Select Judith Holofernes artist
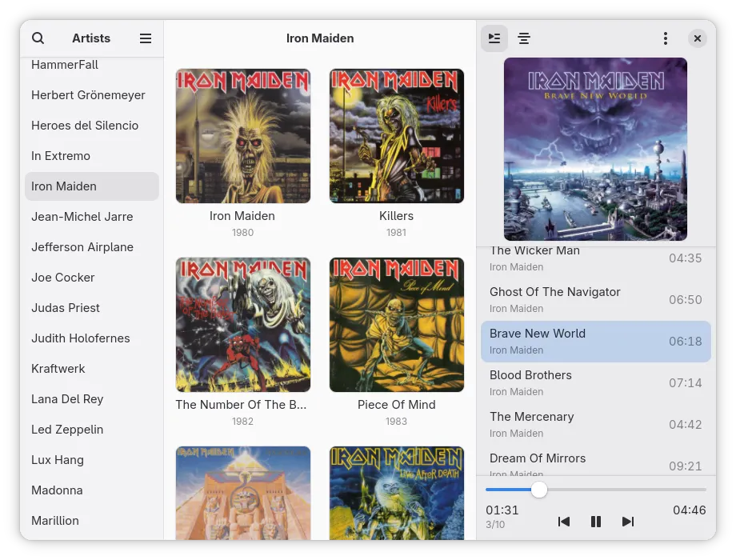Screen dimensions: 736x560 pos(92,338)
